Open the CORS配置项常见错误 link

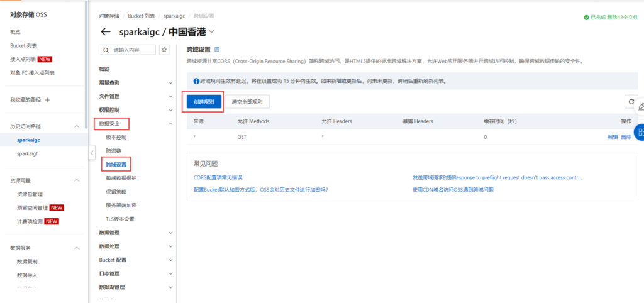click(x=218, y=178)
